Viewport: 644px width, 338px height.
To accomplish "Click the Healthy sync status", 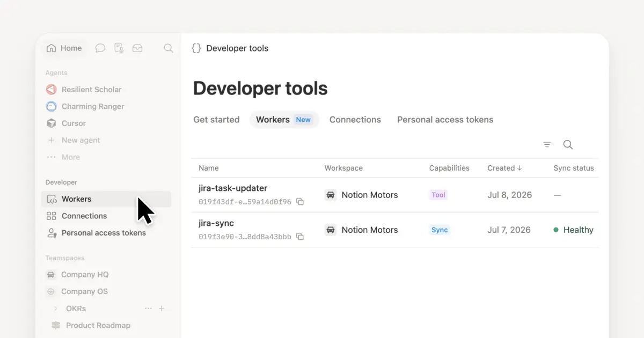I will (574, 230).
